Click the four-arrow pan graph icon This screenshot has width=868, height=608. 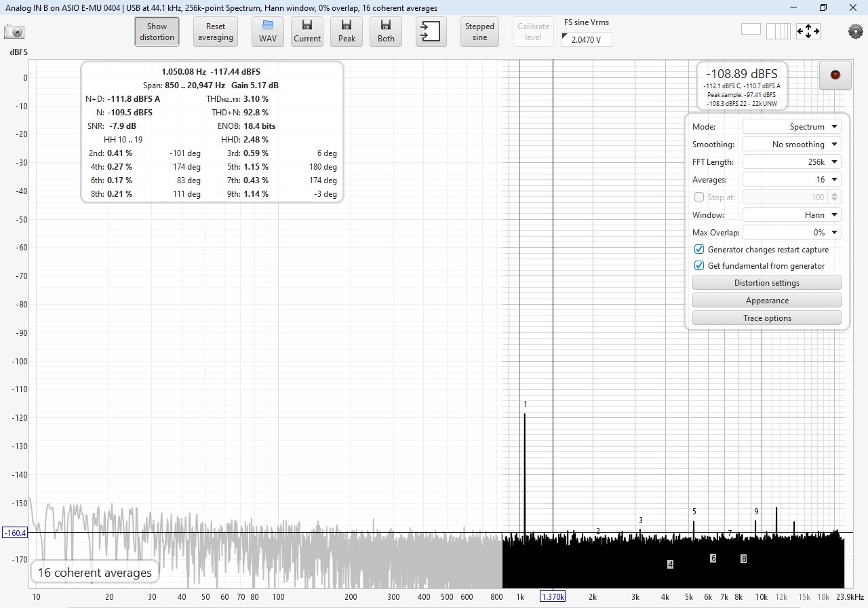[x=808, y=31]
